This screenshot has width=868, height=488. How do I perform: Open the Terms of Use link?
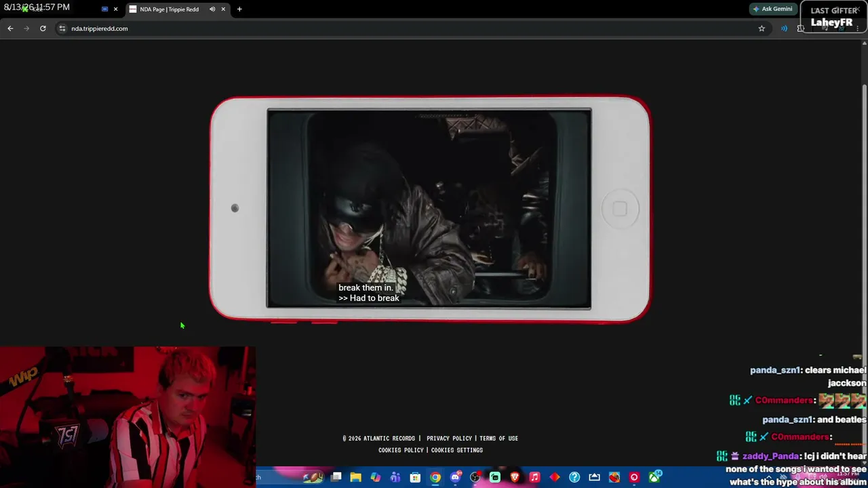pos(498,439)
